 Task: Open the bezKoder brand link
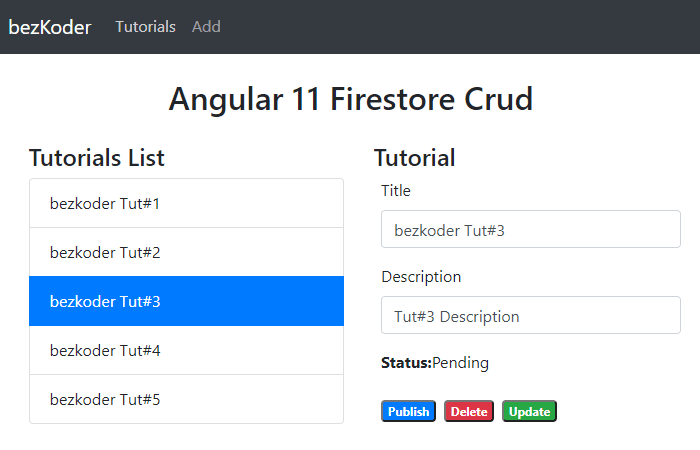click(50, 27)
